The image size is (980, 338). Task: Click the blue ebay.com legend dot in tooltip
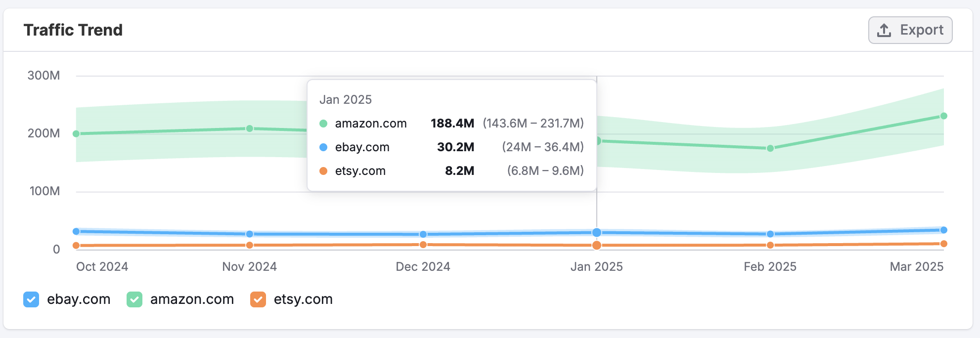pyautogui.click(x=323, y=147)
